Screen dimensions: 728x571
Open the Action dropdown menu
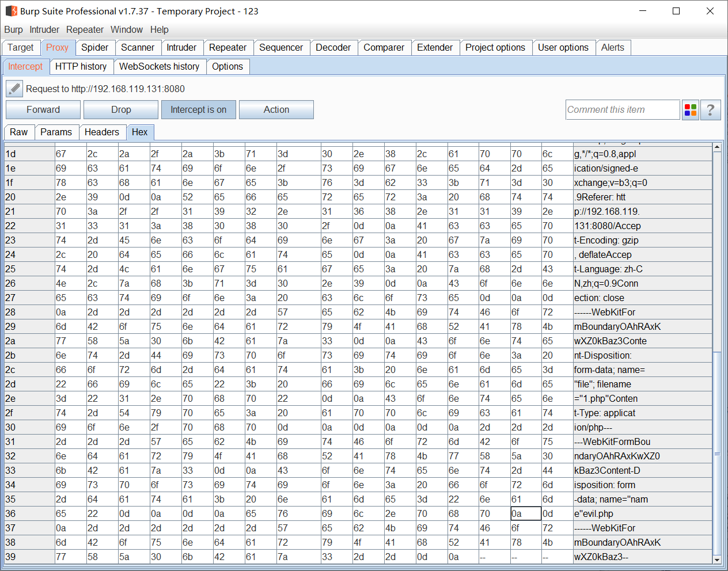tap(276, 110)
